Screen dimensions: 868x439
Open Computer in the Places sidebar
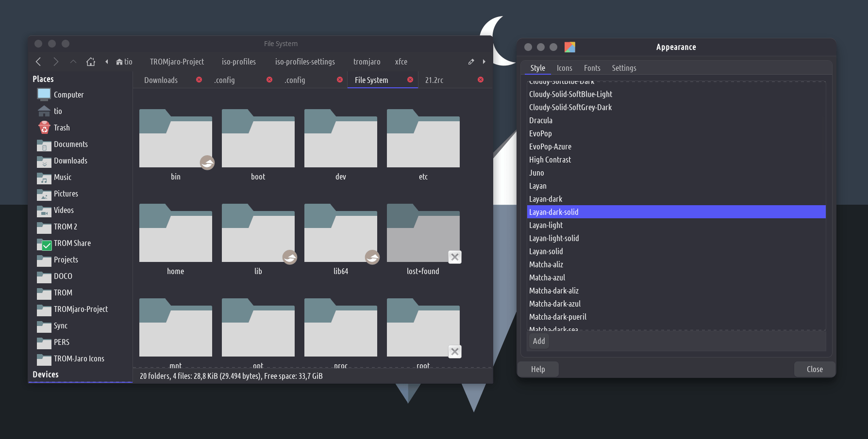coord(68,95)
